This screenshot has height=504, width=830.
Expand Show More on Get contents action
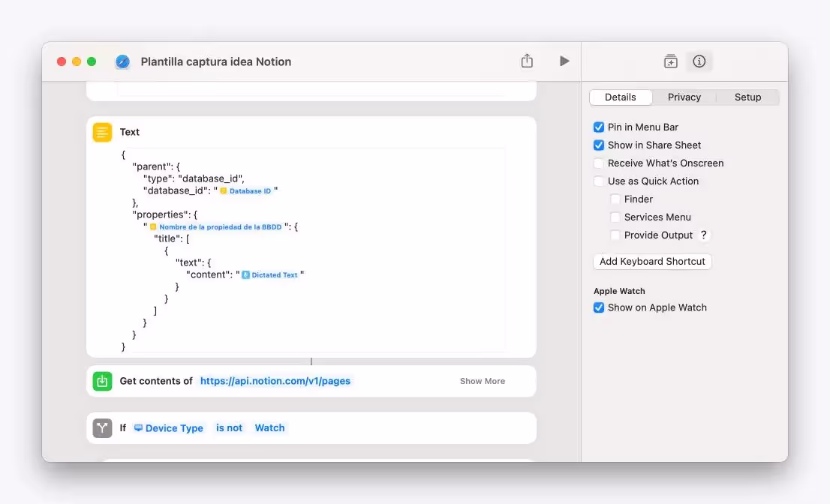click(x=483, y=381)
